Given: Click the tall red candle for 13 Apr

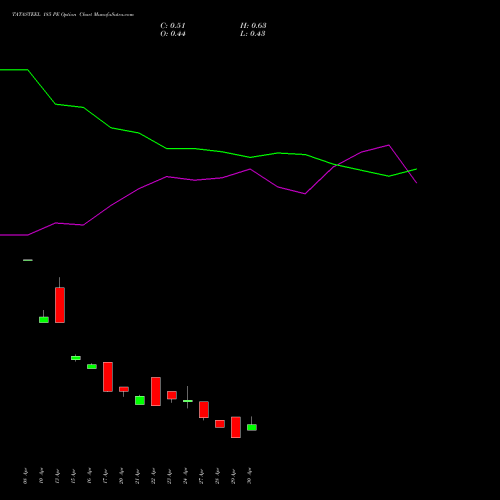Looking at the screenshot, I should [60, 305].
